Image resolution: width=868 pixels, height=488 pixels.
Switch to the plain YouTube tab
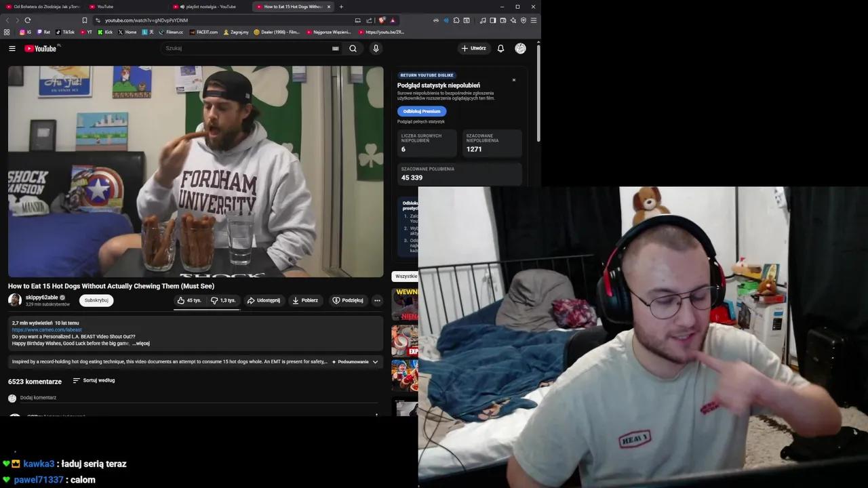[126, 7]
